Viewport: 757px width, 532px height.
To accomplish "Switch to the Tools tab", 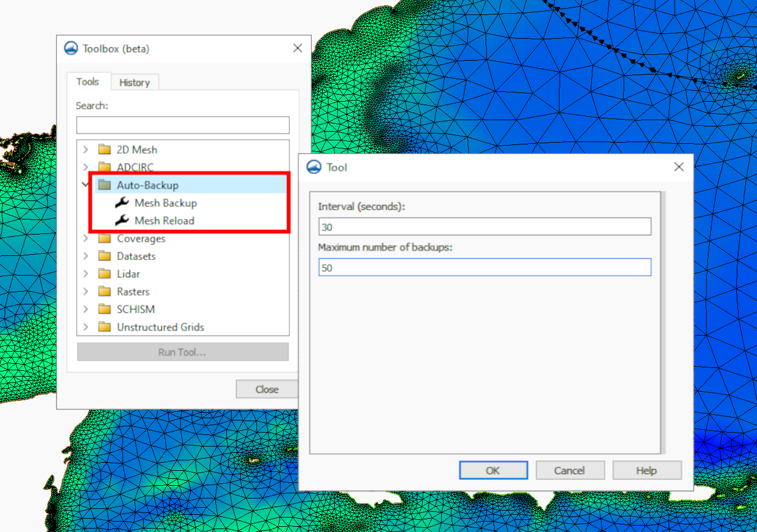I will coord(88,81).
